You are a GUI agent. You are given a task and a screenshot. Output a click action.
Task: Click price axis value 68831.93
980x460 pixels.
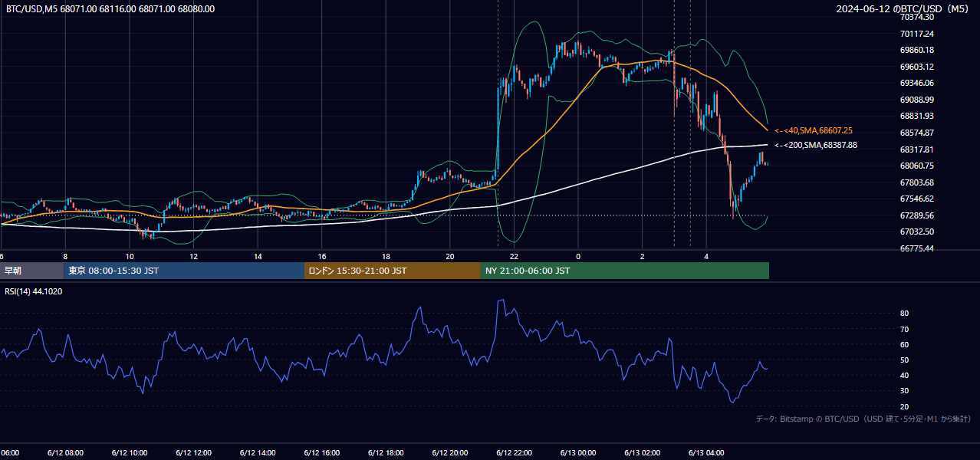pyautogui.click(x=916, y=116)
